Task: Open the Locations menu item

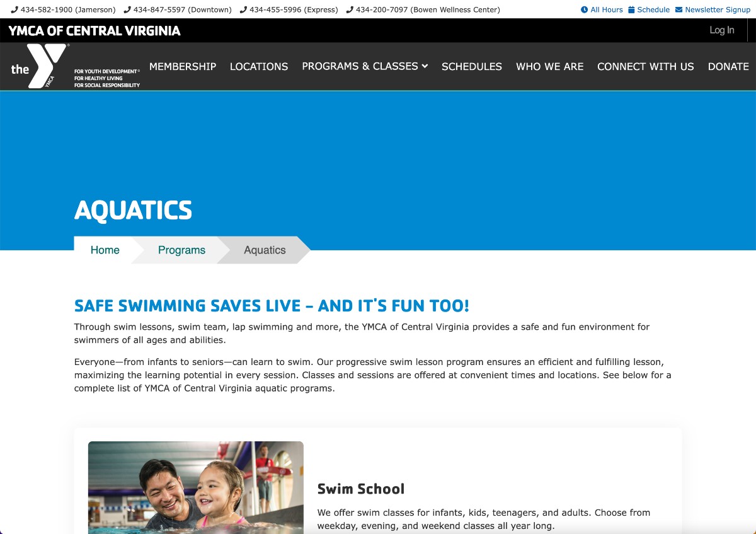Action: click(x=259, y=66)
